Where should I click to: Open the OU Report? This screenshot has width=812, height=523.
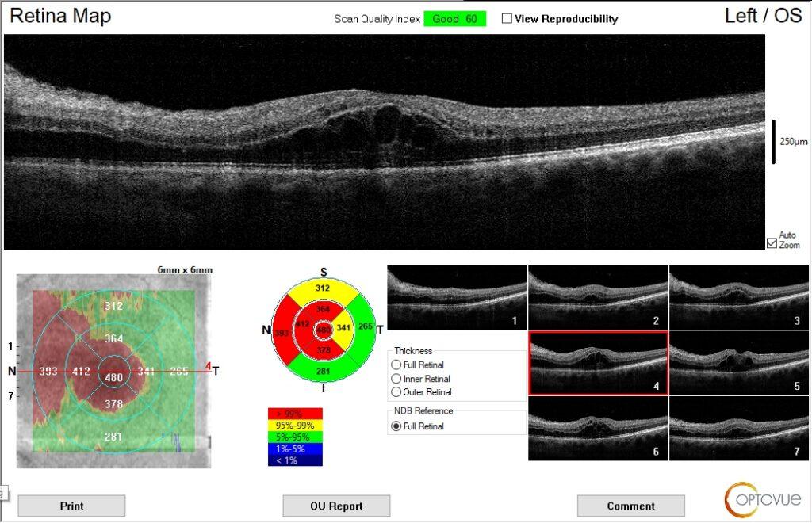coord(336,506)
